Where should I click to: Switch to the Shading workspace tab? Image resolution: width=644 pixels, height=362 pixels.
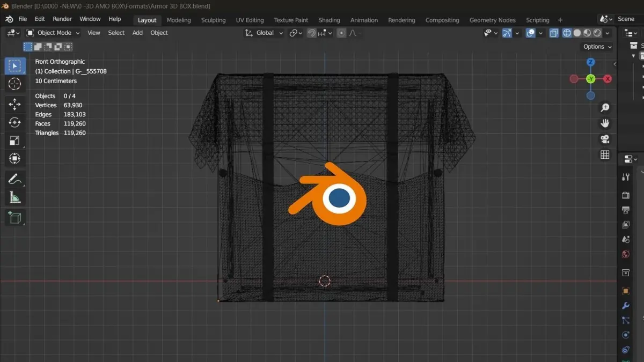click(329, 20)
